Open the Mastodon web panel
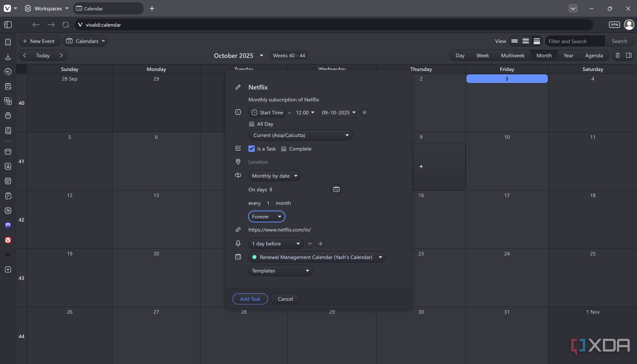637x364 pixels. click(8, 225)
